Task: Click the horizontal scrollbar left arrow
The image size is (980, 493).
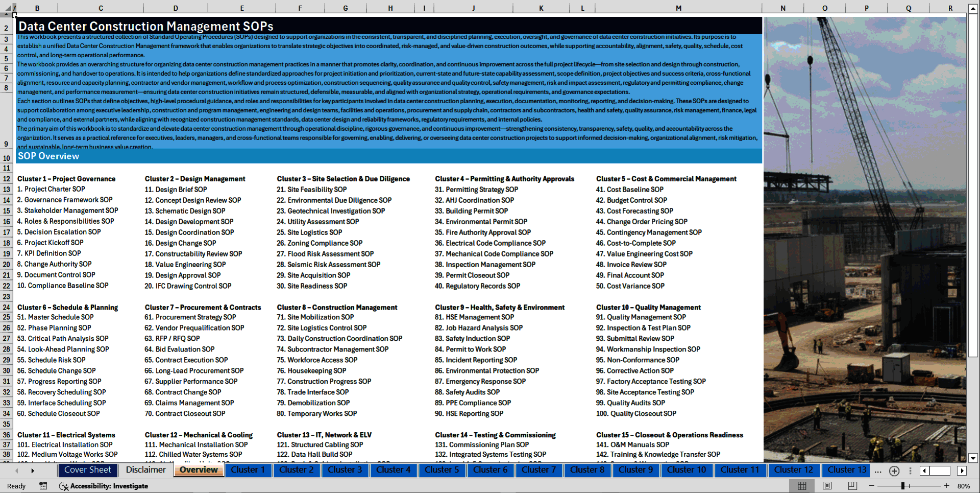Action: pyautogui.click(x=925, y=471)
